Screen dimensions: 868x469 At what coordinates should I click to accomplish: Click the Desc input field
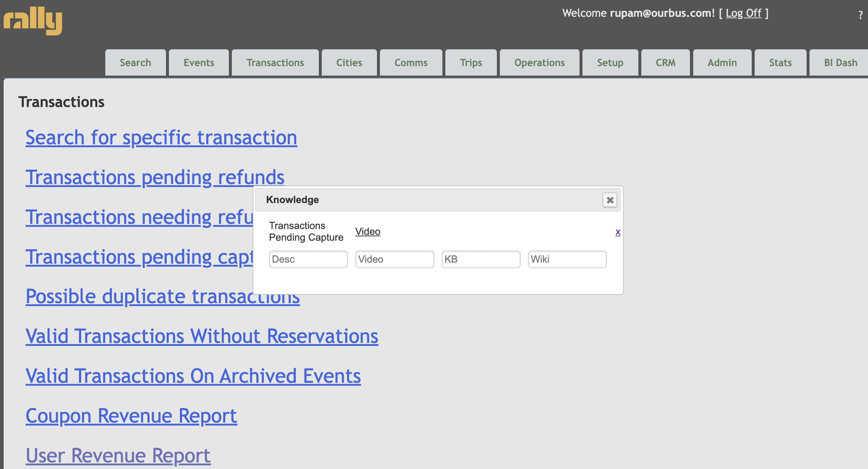click(308, 259)
